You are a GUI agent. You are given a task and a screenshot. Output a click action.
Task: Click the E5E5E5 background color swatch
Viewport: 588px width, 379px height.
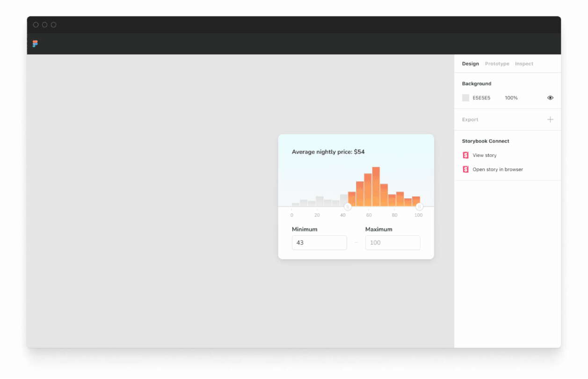465,98
